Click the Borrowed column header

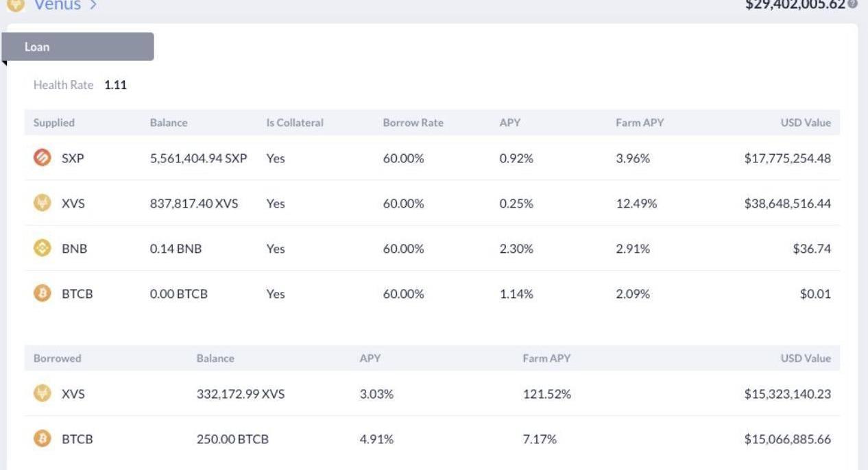[58, 358]
